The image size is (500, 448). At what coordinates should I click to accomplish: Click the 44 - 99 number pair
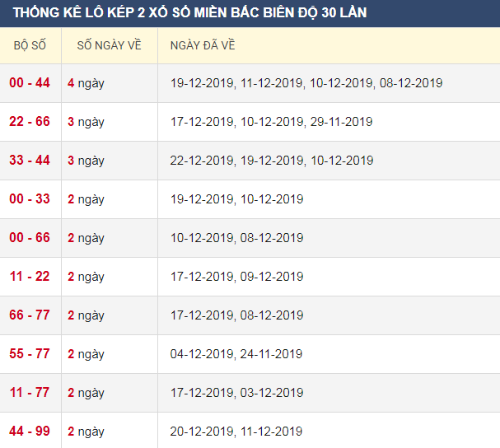(30, 432)
